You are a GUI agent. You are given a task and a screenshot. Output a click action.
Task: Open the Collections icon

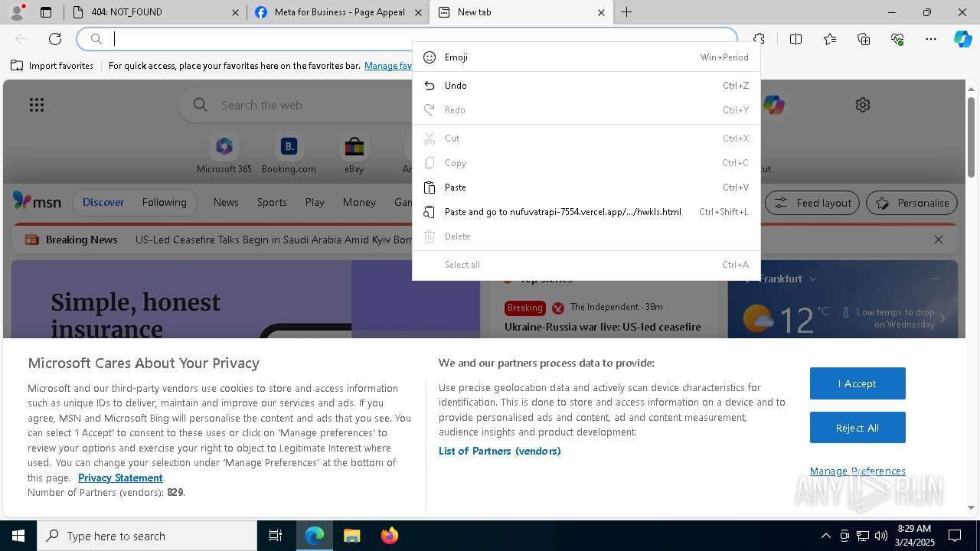pos(864,39)
